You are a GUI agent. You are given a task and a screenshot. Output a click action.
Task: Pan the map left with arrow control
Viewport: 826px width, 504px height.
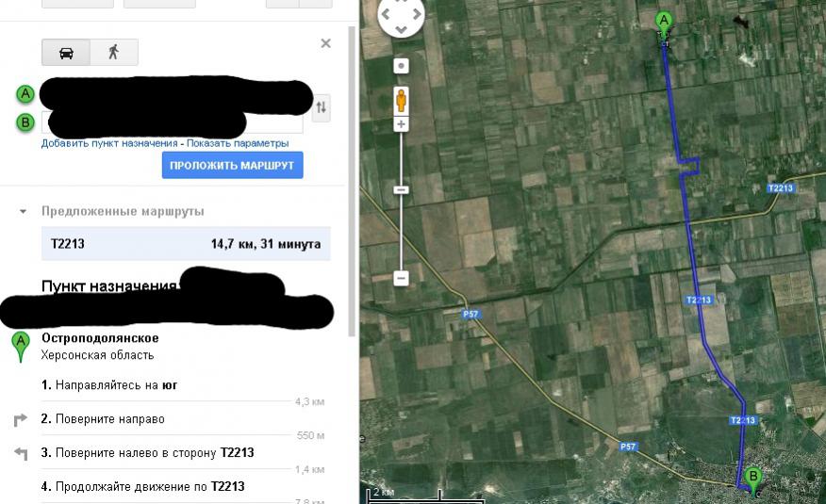click(x=386, y=14)
